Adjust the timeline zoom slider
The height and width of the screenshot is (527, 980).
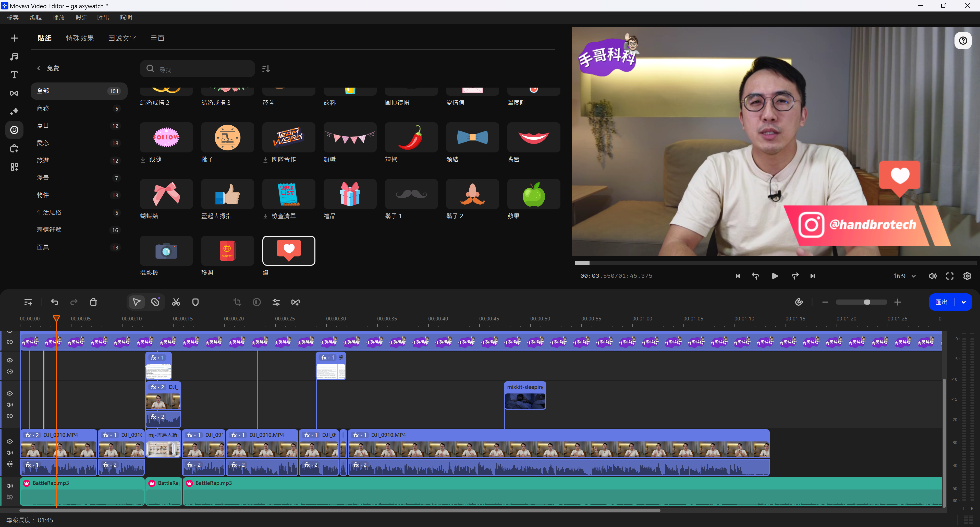tap(867, 302)
